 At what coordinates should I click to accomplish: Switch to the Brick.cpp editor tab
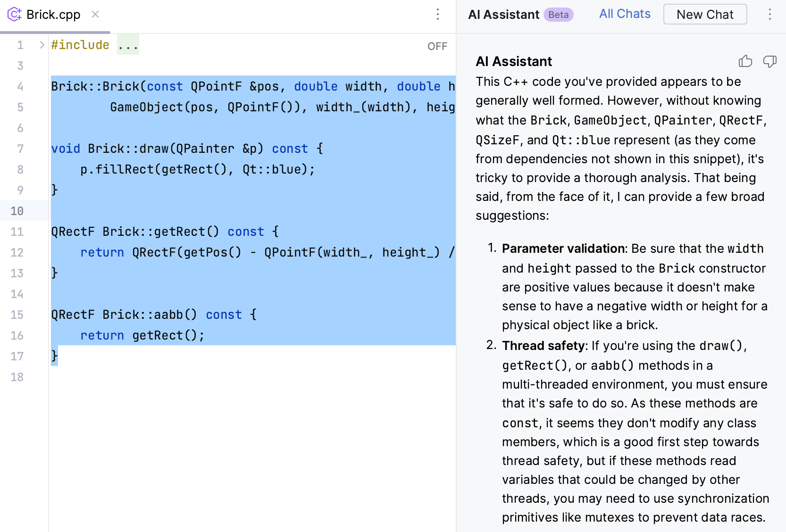click(x=53, y=15)
